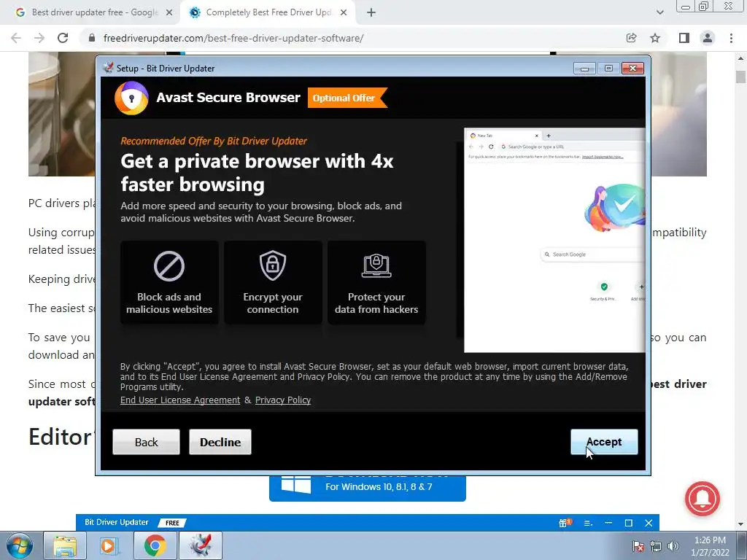
Task: Open the End User License Agreement link
Action: [180, 400]
